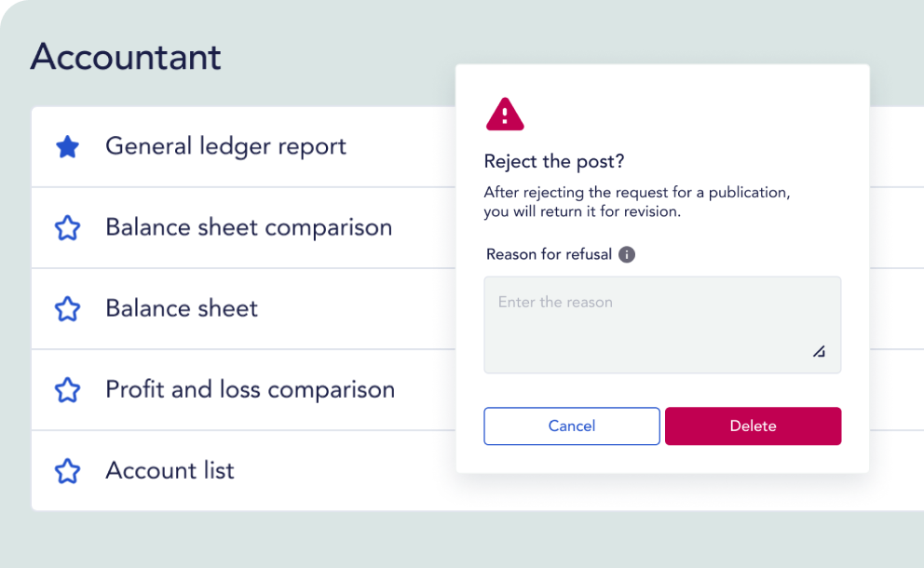Click the red warning triangle icon
The height and width of the screenshot is (568, 924).
505,115
